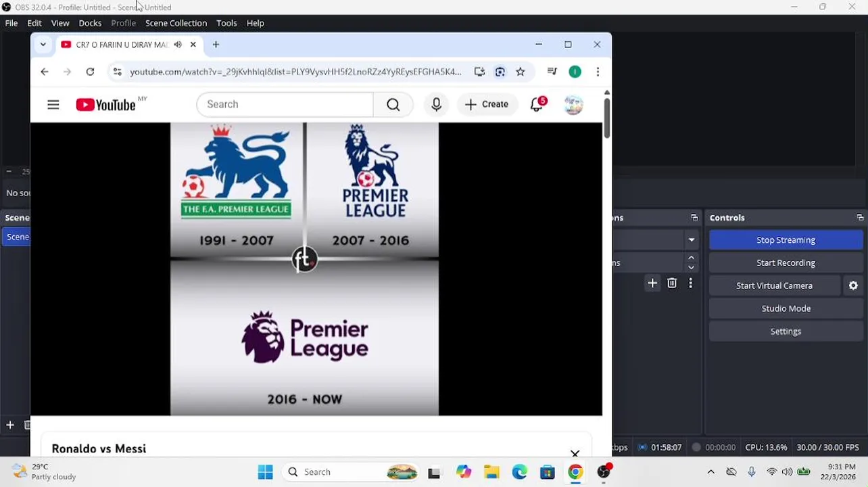
Task: Click CPU: 13.6% status text
Action: click(766, 447)
